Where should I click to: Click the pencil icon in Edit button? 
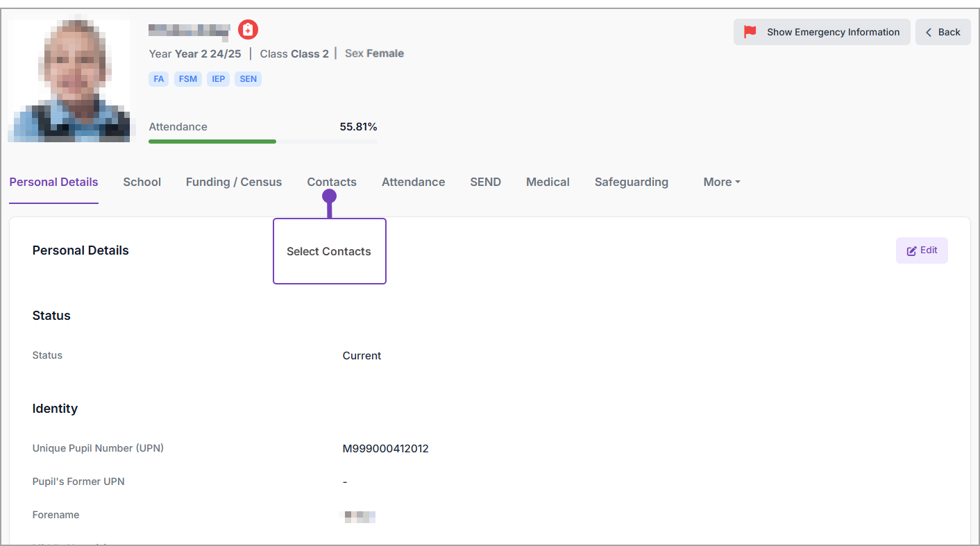912,251
